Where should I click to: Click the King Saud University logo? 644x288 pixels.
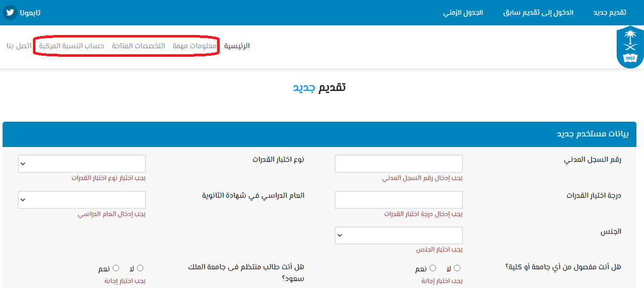click(x=630, y=48)
